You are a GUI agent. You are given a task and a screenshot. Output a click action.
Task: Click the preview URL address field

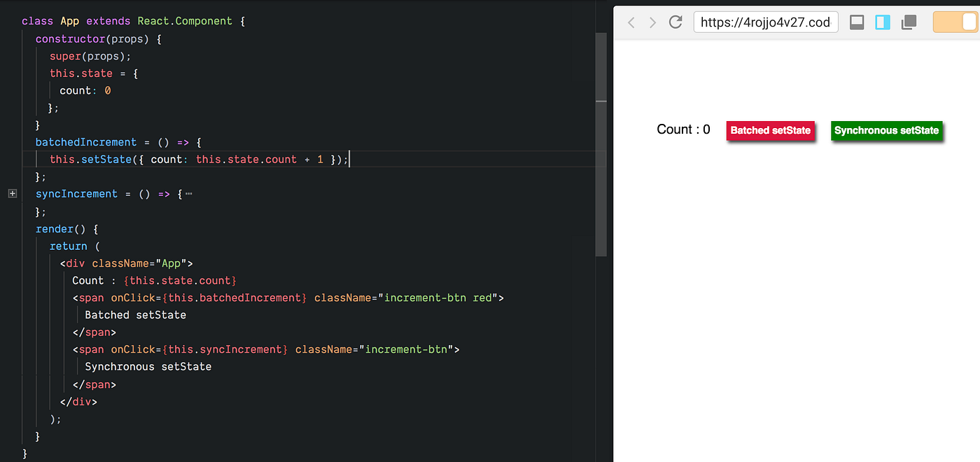[766, 22]
